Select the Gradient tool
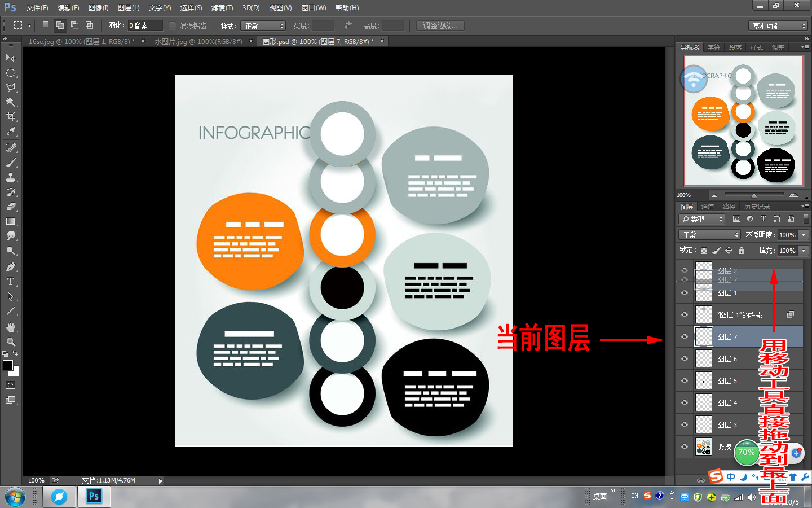This screenshot has width=812, height=508. point(10,221)
